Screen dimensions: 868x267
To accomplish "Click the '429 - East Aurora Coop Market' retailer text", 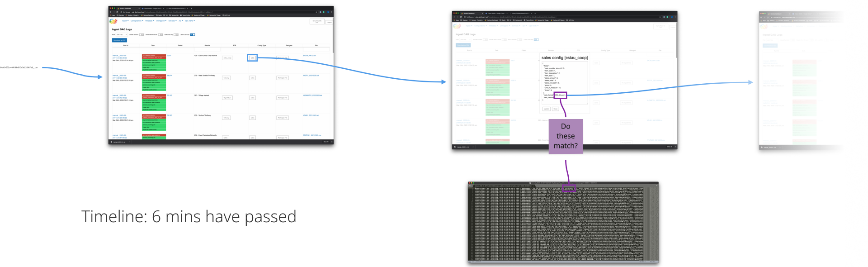I will [206, 55].
